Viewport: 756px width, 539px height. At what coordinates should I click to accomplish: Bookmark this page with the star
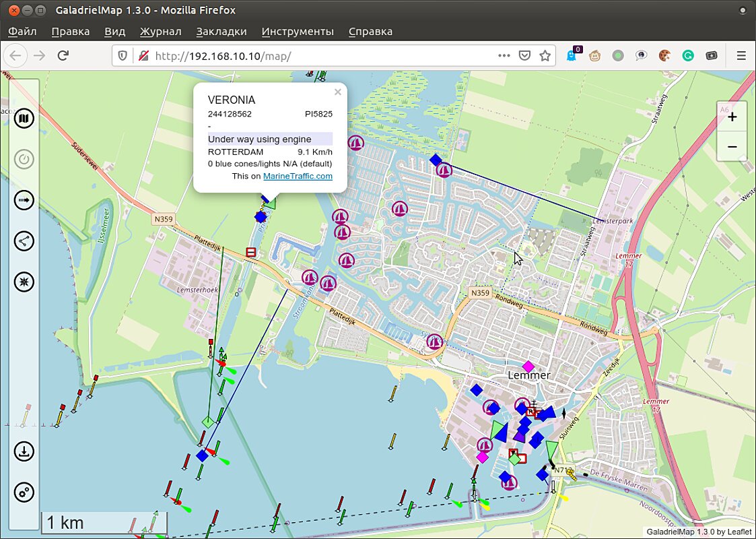coord(545,56)
